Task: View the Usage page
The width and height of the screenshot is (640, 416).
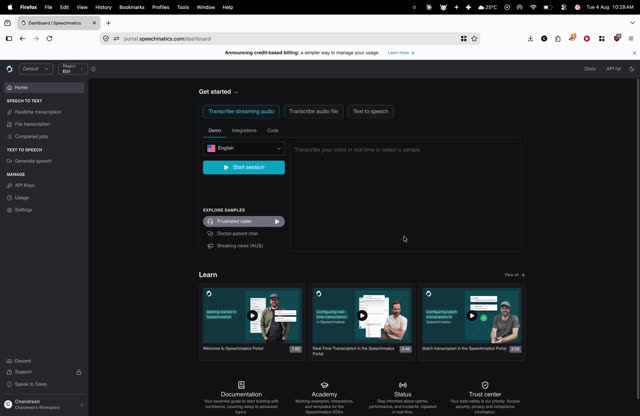Action: pyautogui.click(x=22, y=198)
